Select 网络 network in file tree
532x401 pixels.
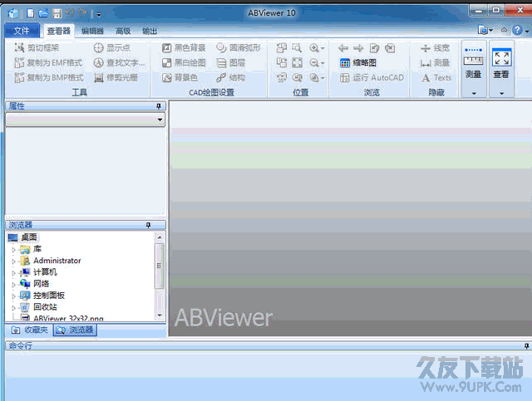[41, 283]
